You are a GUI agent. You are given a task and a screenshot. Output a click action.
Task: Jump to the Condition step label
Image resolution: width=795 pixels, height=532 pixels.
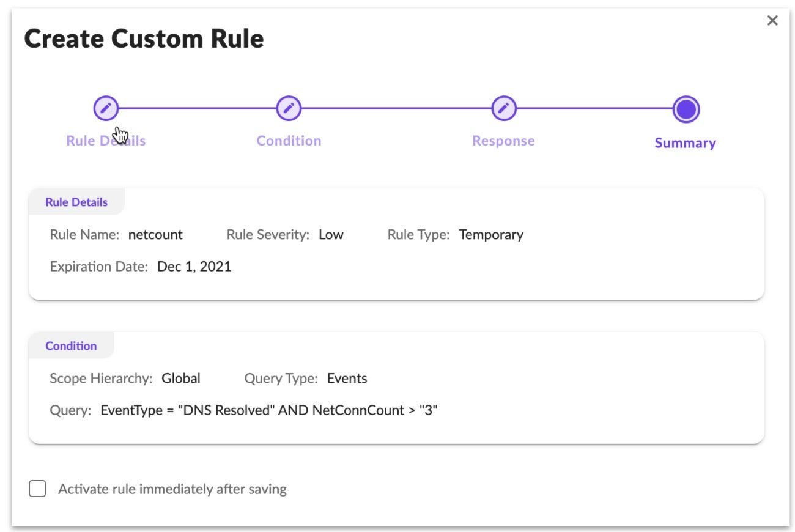click(x=289, y=141)
